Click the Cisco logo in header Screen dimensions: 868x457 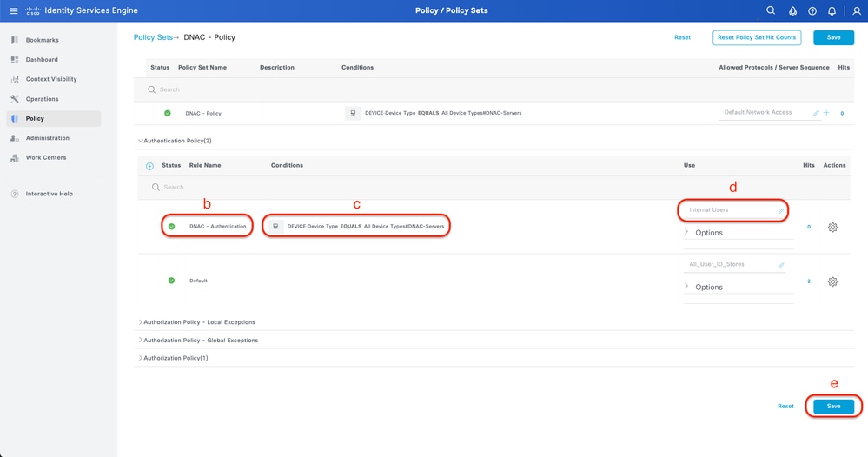pos(33,10)
